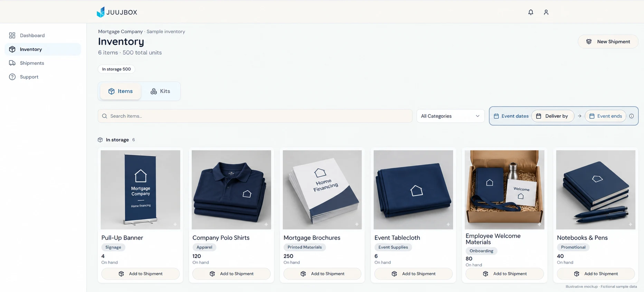
Task: Add Notebooks & Pens to shipment
Action: point(596,274)
